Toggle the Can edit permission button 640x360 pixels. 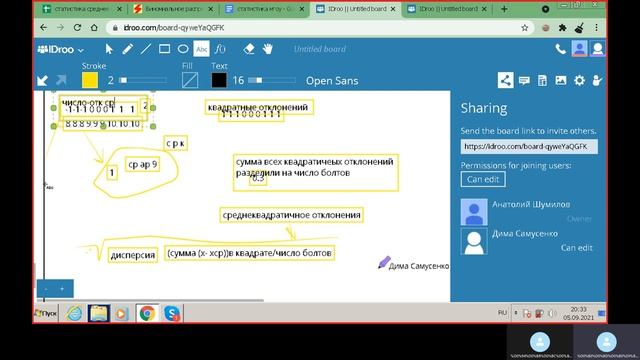click(483, 179)
